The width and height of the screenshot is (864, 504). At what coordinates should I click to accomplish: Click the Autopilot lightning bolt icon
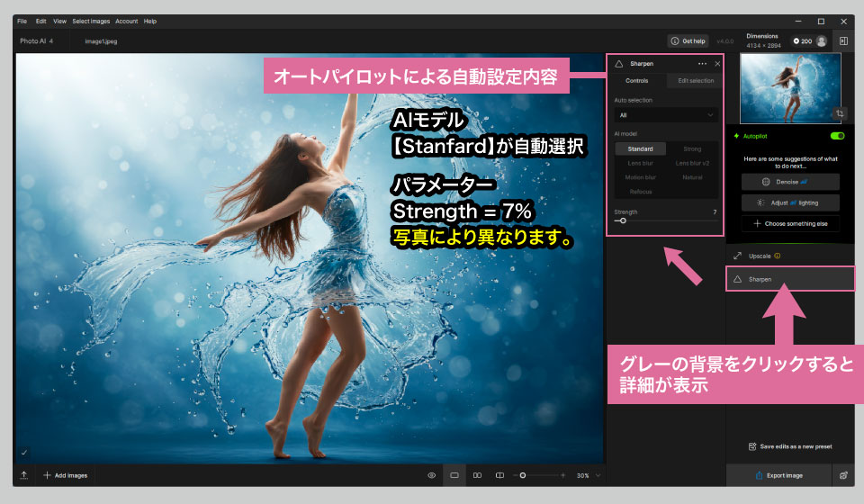pos(736,136)
